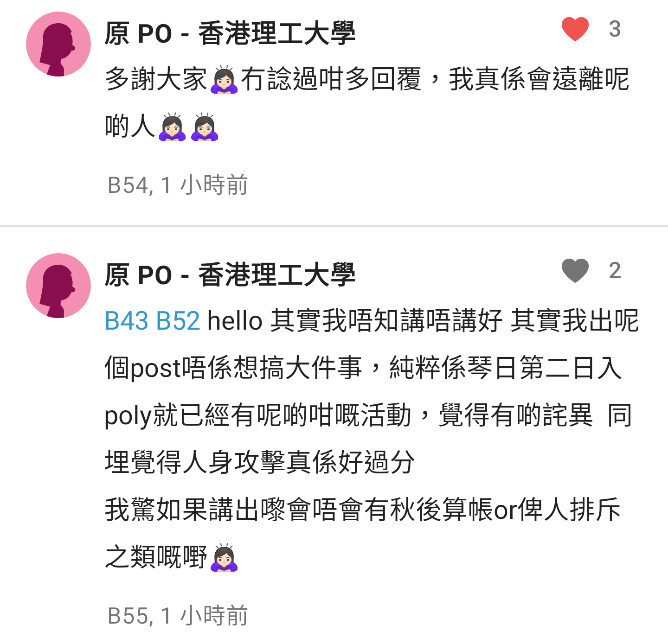This screenshot has width=668, height=644.
Task: Open avatar of B54 commenter
Action: [58, 44]
